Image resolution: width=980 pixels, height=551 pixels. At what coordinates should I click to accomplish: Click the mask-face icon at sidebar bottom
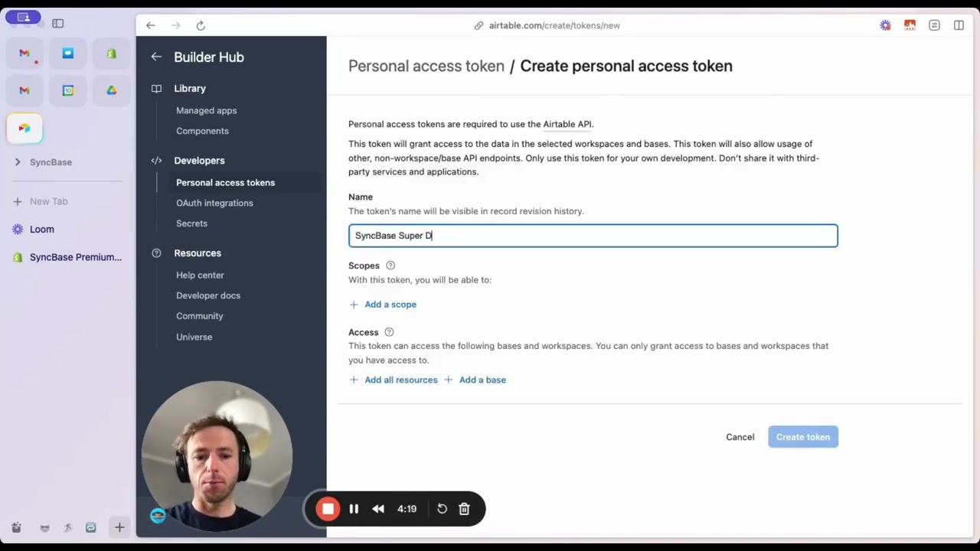click(x=45, y=527)
